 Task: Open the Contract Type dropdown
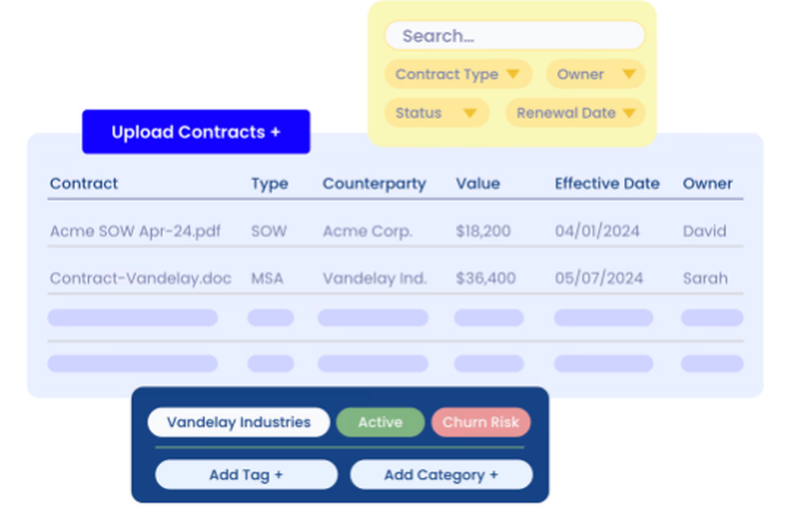click(457, 74)
